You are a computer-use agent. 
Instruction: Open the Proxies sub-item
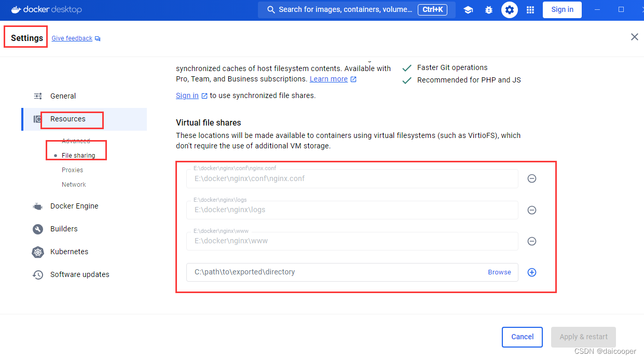(x=73, y=170)
